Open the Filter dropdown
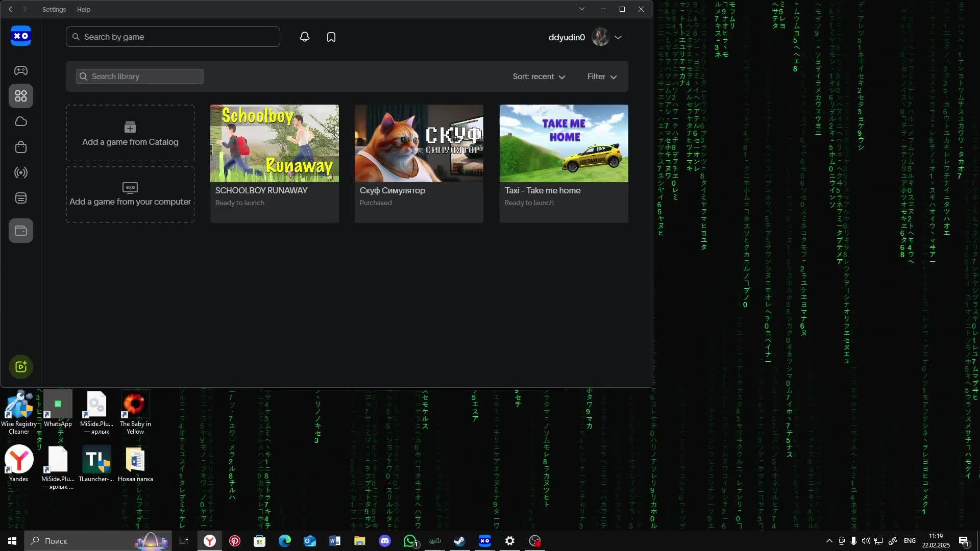 click(x=602, y=77)
